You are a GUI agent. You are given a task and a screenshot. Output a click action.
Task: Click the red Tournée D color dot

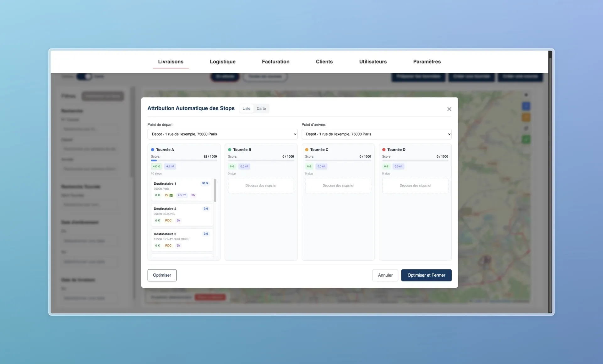tap(384, 150)
